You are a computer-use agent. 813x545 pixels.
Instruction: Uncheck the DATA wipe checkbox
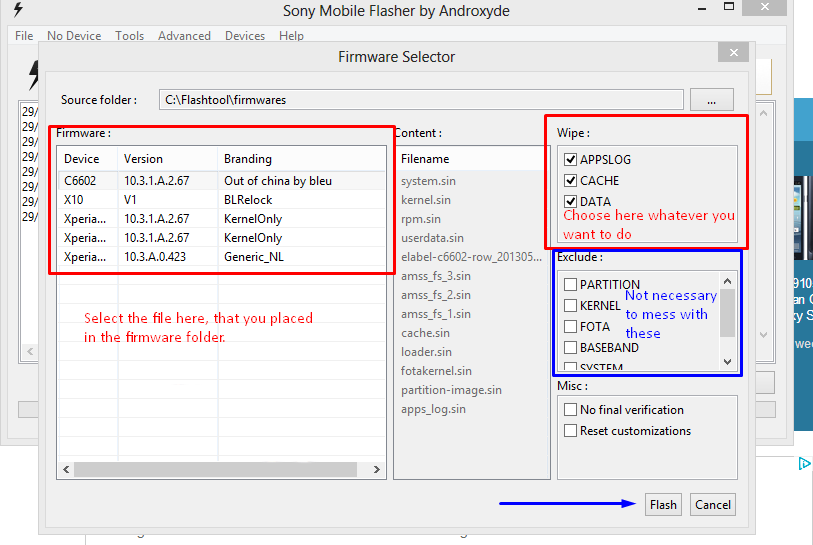(x=570, y=201)
